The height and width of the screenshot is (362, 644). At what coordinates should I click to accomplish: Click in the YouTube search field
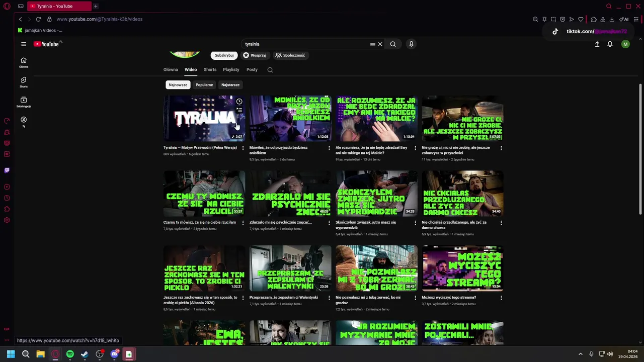[x=306, y=44]
